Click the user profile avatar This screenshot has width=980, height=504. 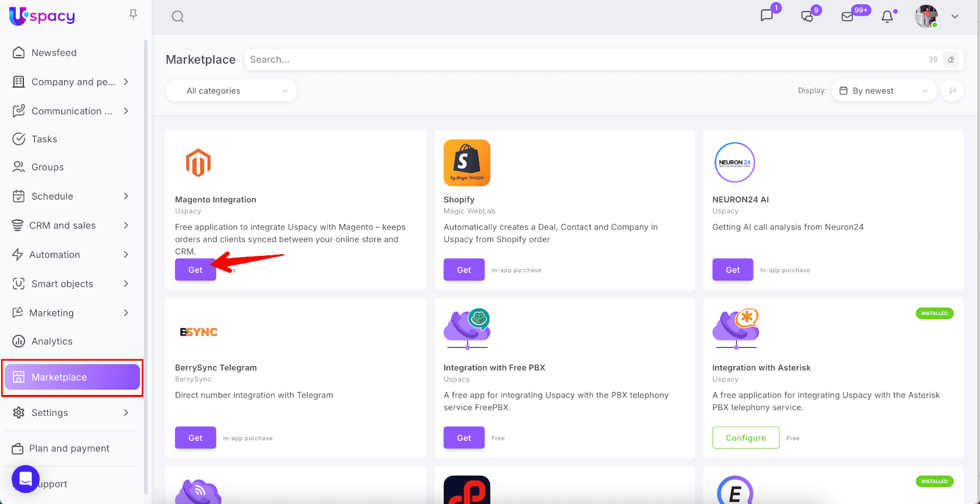[926, 17]
